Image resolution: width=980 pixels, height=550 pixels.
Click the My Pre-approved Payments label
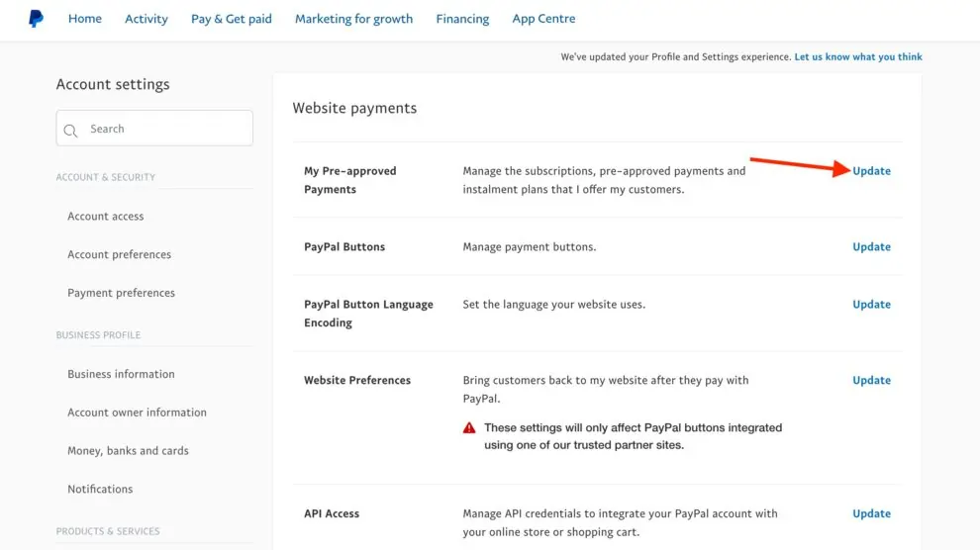pyautogui.click(x=350, y=180)
